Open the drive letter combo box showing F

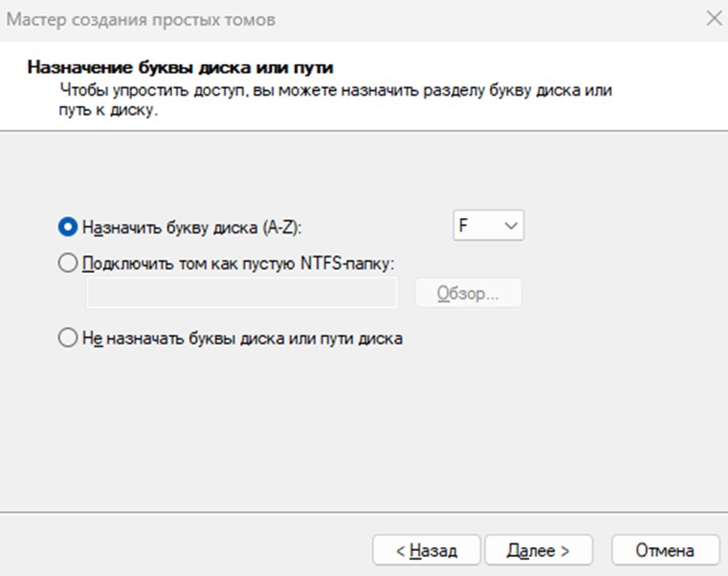(x=489, y=225)
